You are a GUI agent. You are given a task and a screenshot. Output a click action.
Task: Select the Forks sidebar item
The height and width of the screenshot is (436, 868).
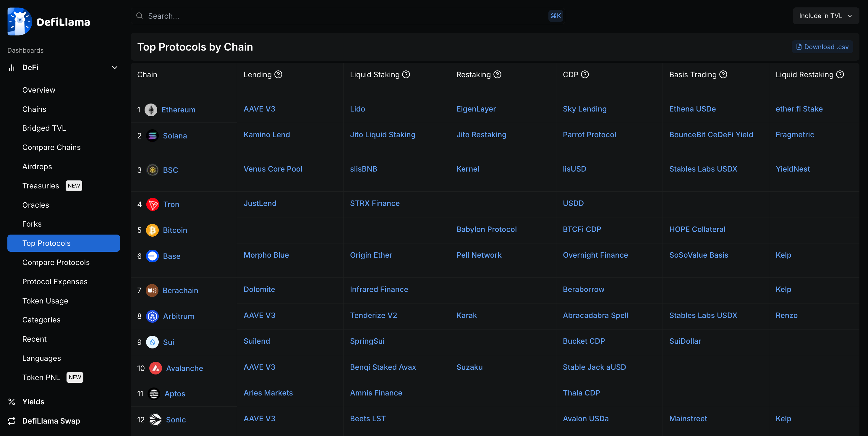point(32,224)
